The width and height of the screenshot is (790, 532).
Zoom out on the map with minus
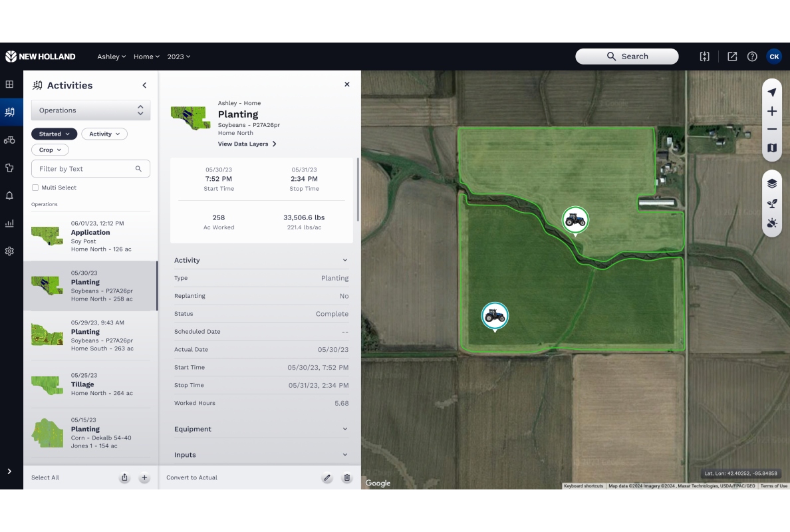772,130
